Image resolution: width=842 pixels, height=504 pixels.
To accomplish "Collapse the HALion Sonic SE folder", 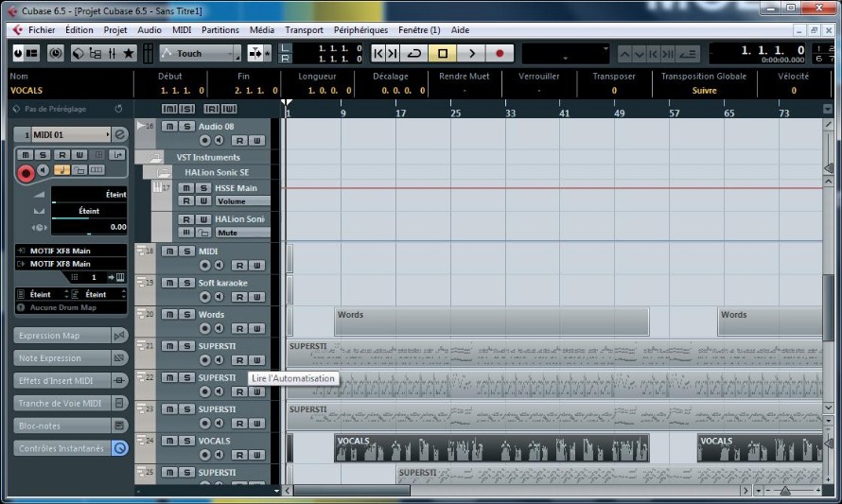I will [162, 172].
